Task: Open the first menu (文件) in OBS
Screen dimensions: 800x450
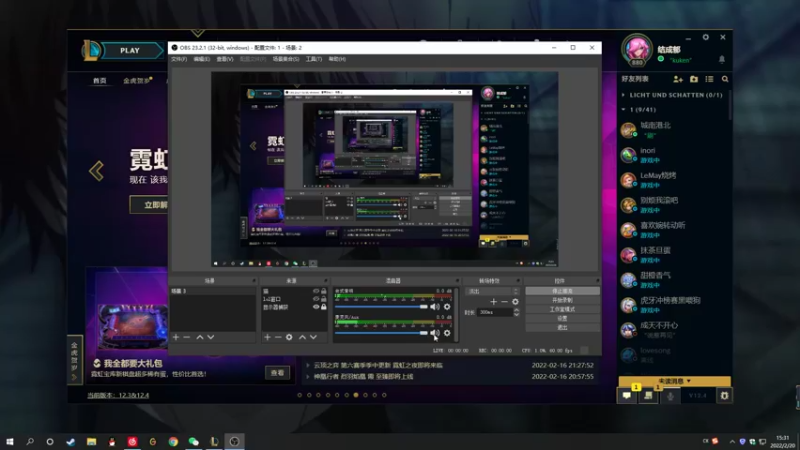Action: tap(179, 59)
